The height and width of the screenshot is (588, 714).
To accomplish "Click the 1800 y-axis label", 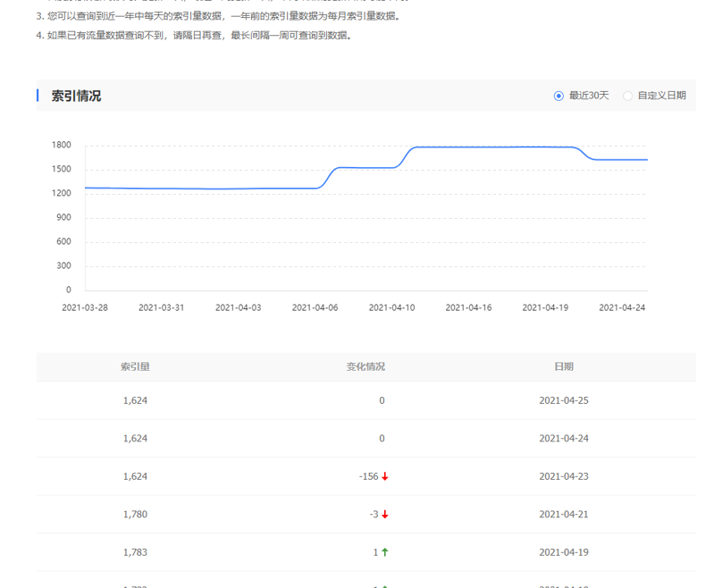I will click(x=62, y=145).
